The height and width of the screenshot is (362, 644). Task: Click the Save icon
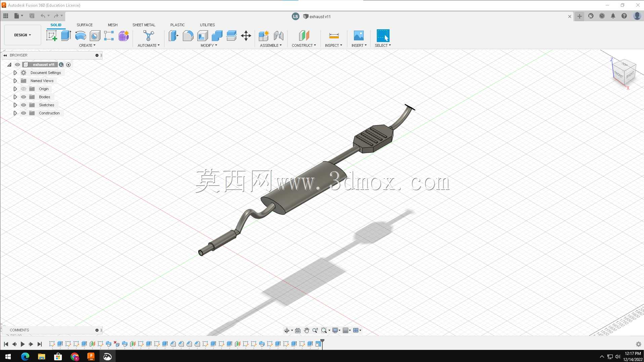point(32,16)
